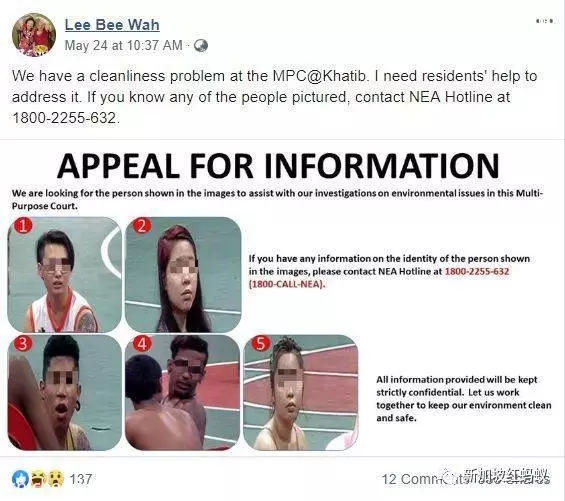Click the red number 5 badge
The image size is (565, 501).
261,343
